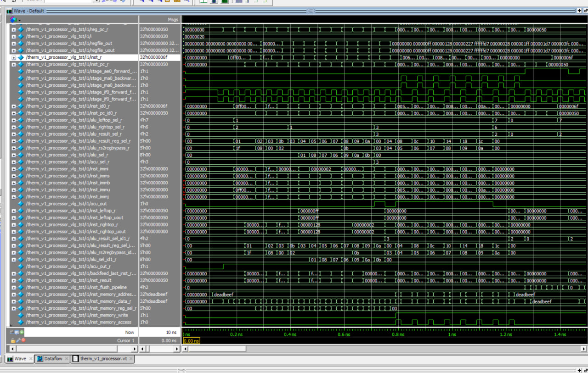Click the red delete cursor icon
Image resolution: width=588 pixels, height=373 pixels.
coord(23,340)
